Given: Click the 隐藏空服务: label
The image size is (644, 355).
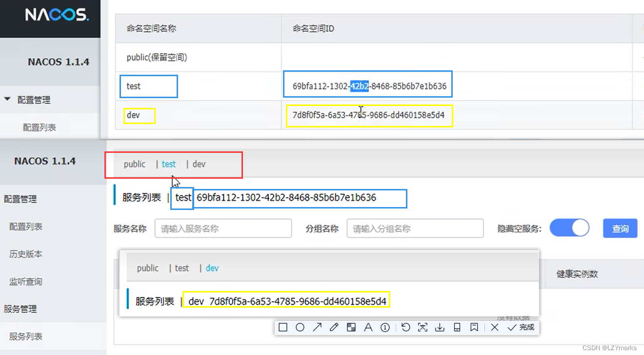Looking at the screenshot, I should (x=519, y=229).
